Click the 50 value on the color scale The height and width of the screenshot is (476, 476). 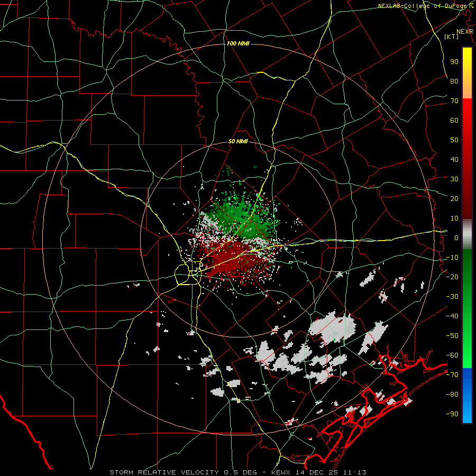coord(454,140)
